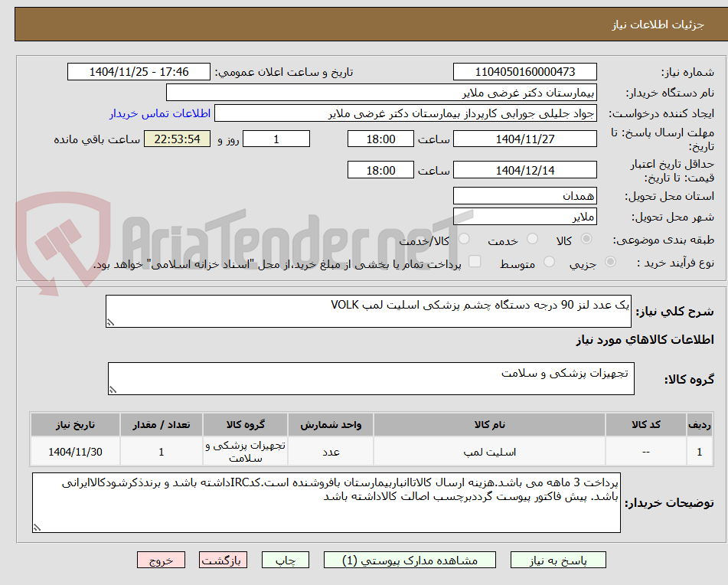Click the گروه کالا table column header

click(x=245, y=424)
